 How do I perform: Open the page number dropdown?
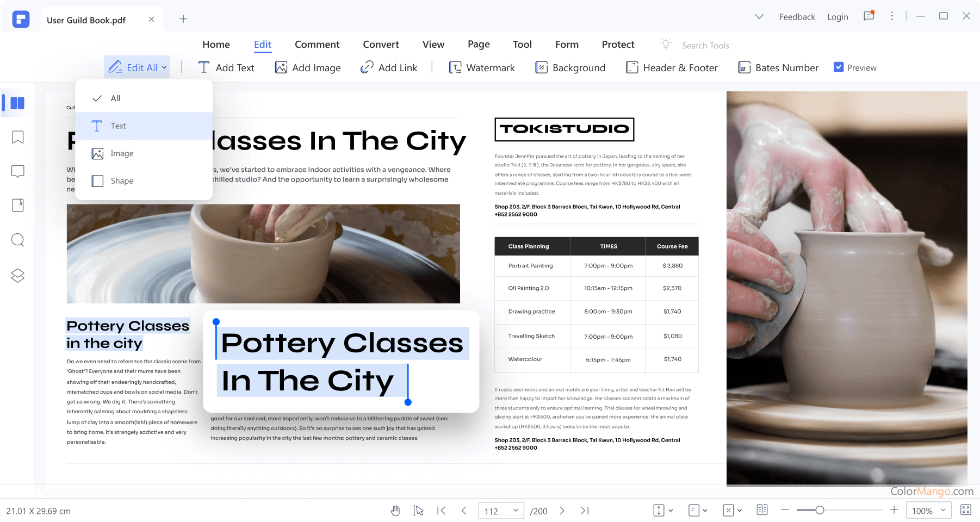(516, 510)
